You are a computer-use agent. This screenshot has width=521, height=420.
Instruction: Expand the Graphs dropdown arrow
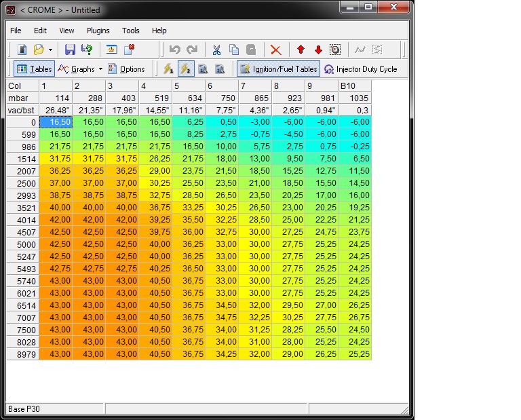[x=100, y=69]
